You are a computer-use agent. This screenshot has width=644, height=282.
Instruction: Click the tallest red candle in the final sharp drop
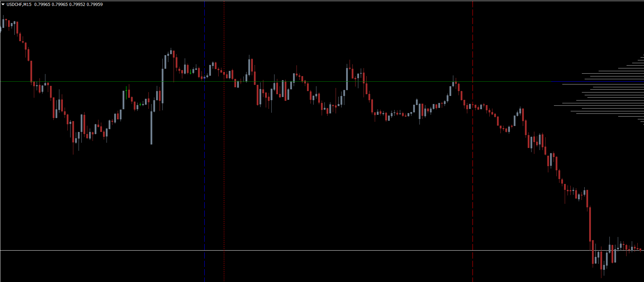tap(590, 224)
